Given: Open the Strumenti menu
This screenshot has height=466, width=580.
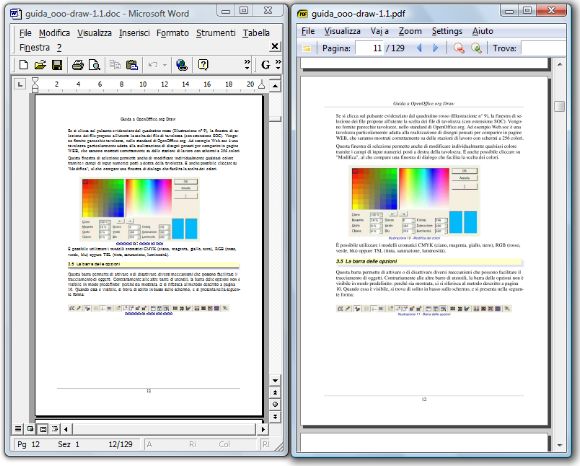Looking at the screenshot, I should point(216,33).
